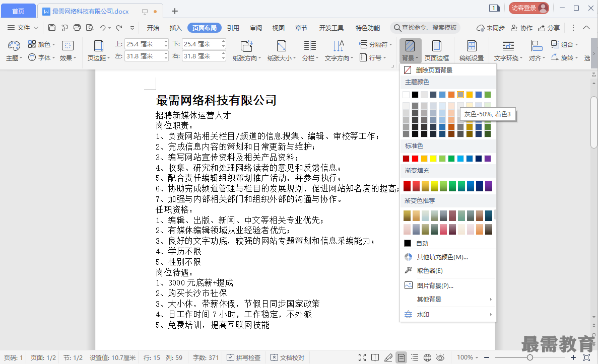Switch to the 引用 ribbon tab
598x364 pixels.
(x=233, y=28)
